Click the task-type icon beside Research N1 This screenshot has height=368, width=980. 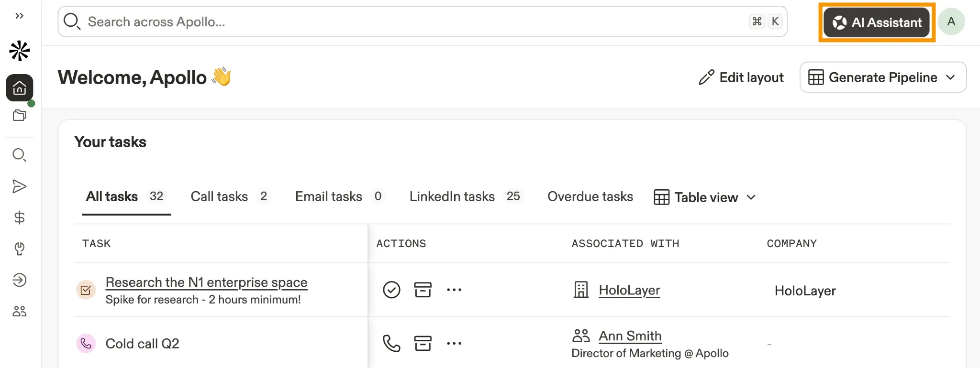tap(86, 290)
